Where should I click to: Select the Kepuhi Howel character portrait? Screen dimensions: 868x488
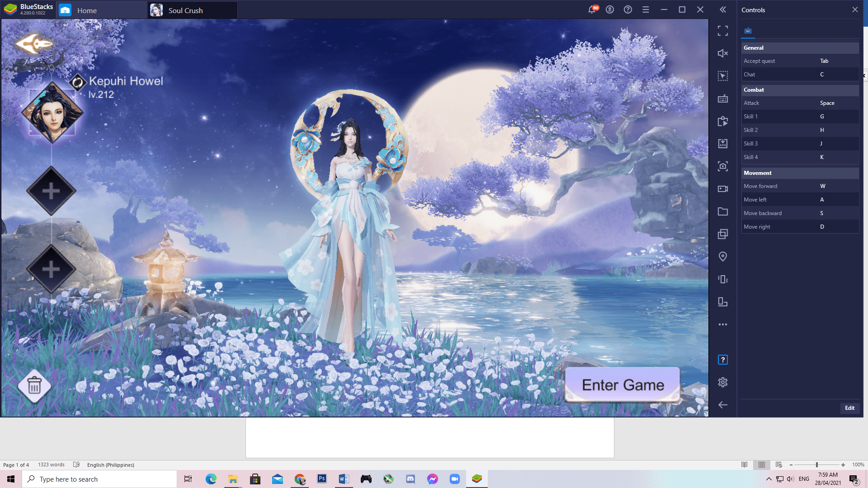tap(52, 113)
